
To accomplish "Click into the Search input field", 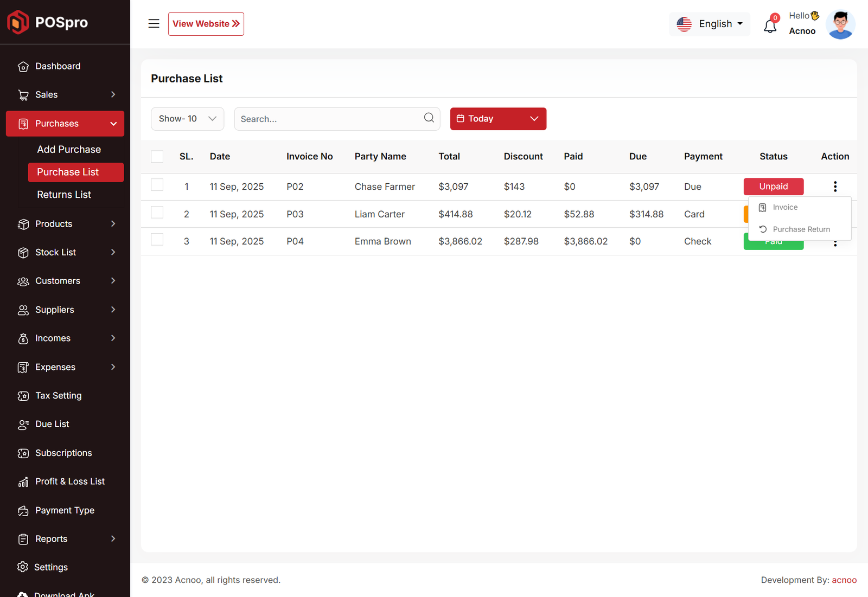I will (328, 119).
